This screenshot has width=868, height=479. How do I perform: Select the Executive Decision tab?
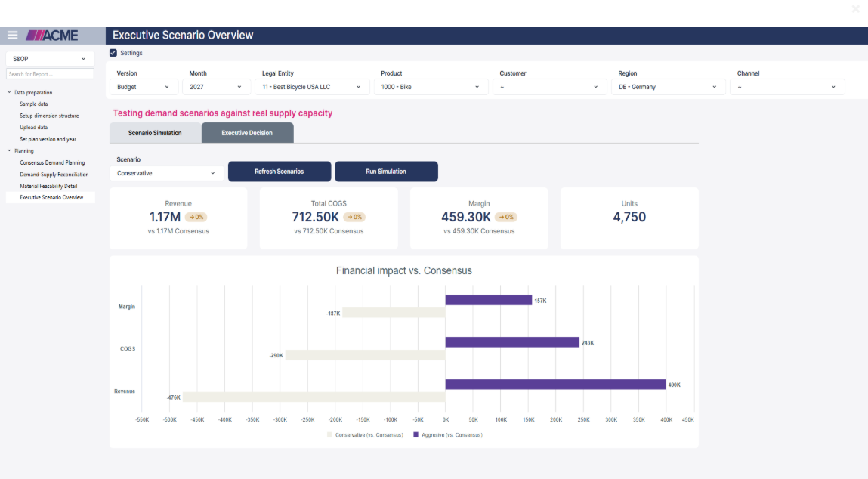(248, 133)
